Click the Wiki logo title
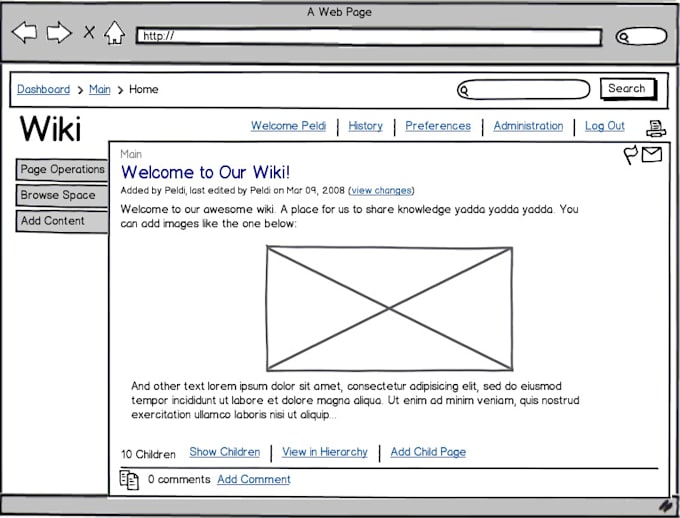This screenshot has height=518, width=680. pos(50,129)
